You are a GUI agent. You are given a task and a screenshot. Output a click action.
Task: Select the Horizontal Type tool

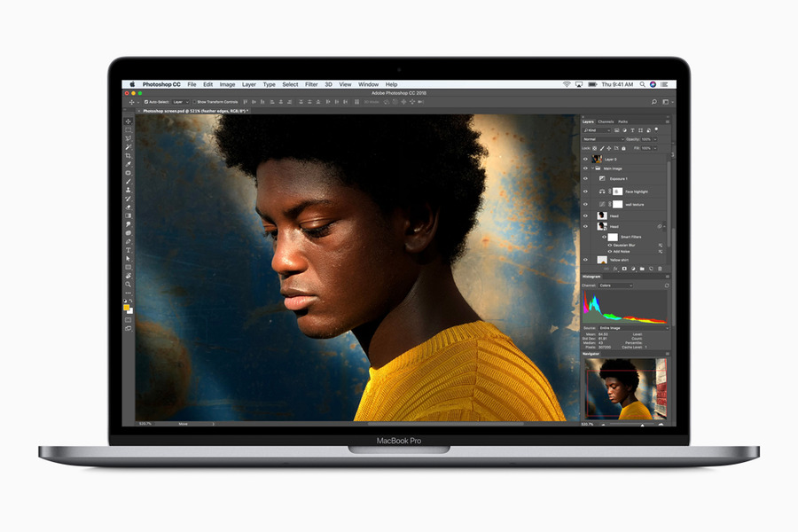click(x=128, y=250)
